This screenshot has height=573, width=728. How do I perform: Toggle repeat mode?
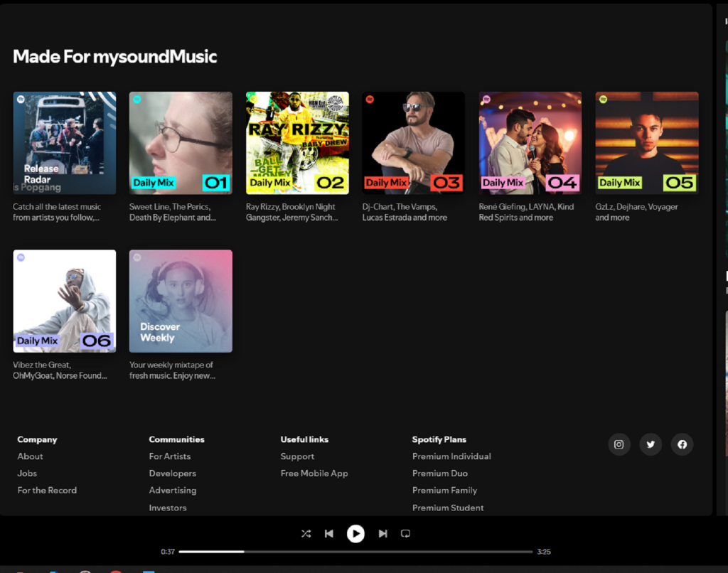tap(405, 533)
